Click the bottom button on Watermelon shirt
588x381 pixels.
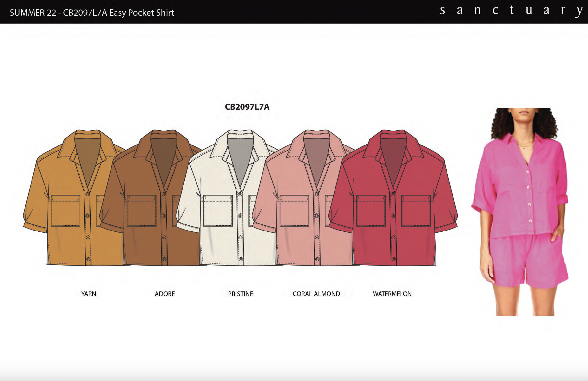(x=394, y=259)
